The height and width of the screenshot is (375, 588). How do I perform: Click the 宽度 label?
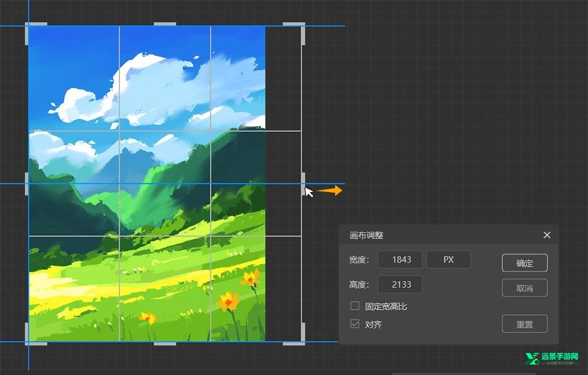(x=359, y=259)
